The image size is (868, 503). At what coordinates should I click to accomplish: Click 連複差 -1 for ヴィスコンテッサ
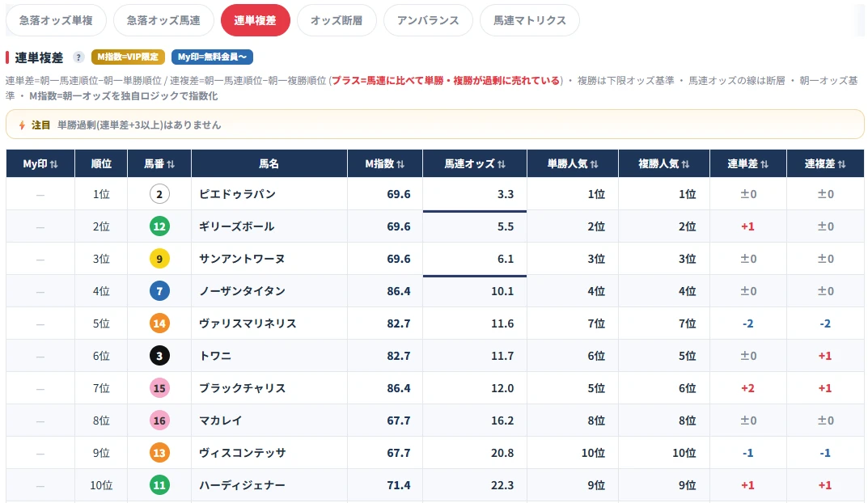point(825,453)
